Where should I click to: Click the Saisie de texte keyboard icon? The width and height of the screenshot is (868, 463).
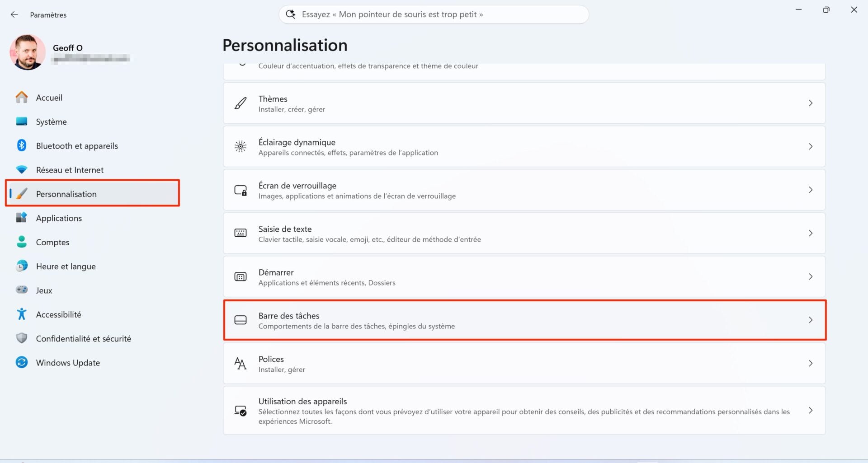[x=241, y=233]
